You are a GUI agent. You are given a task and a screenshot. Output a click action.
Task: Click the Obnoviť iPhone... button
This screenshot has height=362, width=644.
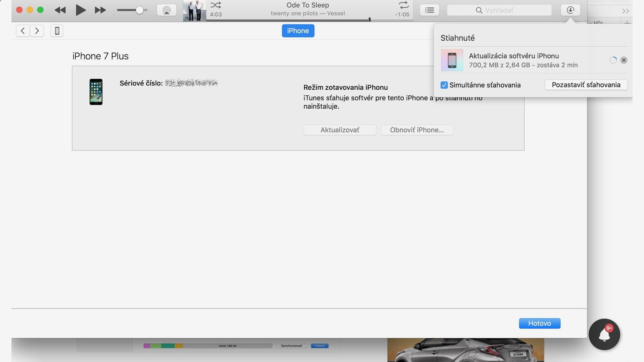[x=417, y=130]
